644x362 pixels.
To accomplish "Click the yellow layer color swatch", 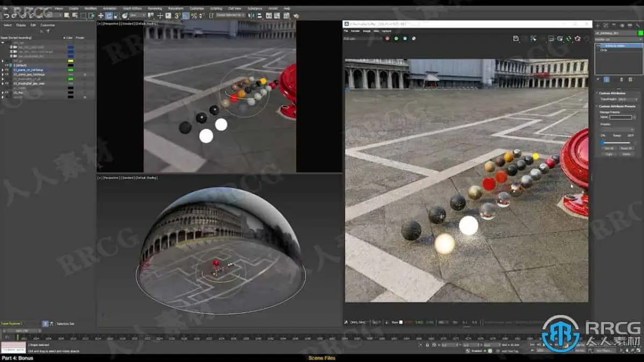I will point(70,61).
